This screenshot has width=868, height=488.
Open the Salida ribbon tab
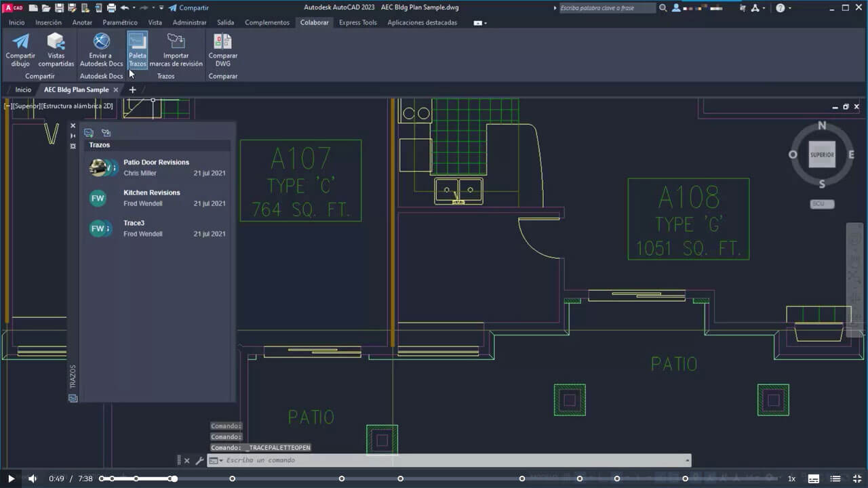tap(225, 22)
